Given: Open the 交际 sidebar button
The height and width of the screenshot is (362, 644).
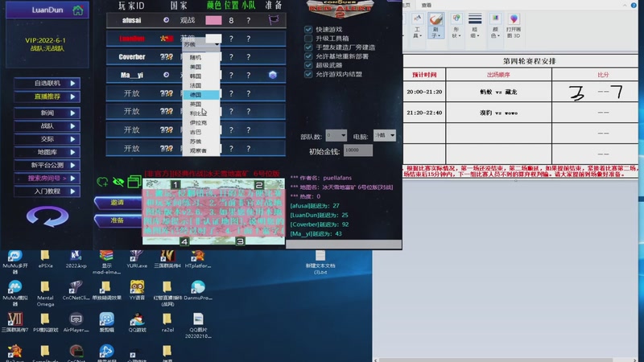Looking at the screenshot, I should (x=47, y=139).
